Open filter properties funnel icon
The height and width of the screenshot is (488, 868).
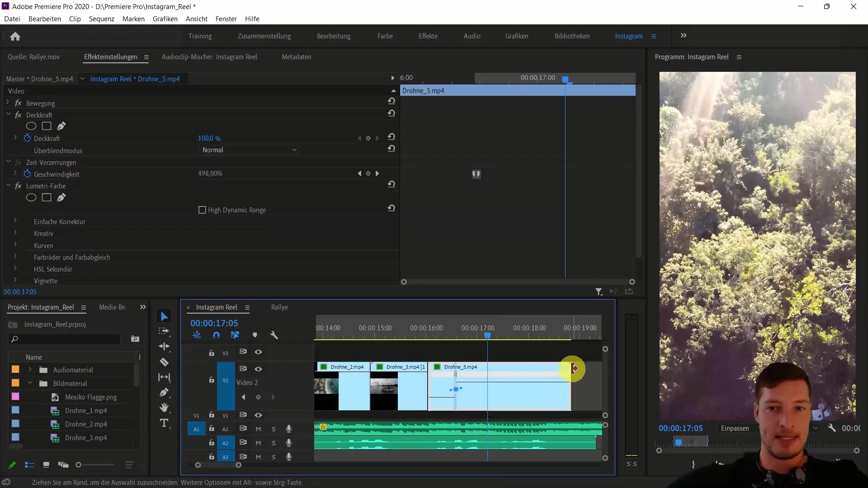point(599,292)
